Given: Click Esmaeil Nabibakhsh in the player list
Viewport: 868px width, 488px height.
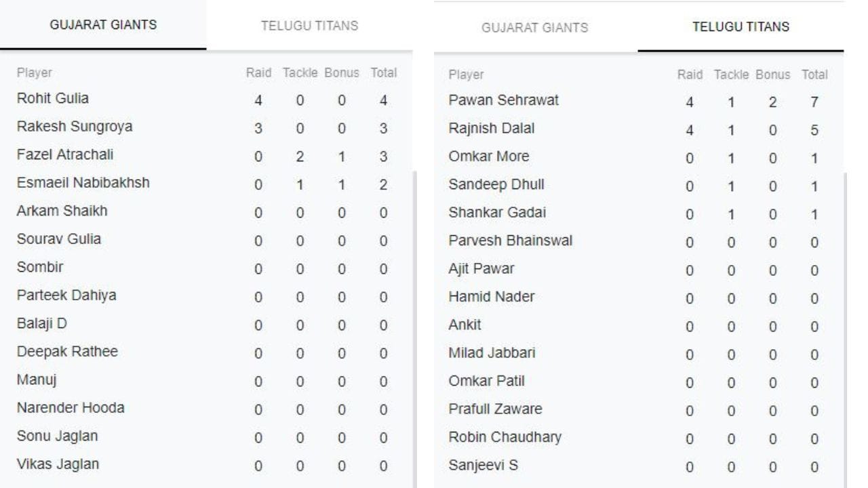Looking at the screenshot, I should click(x=83, y=183).
